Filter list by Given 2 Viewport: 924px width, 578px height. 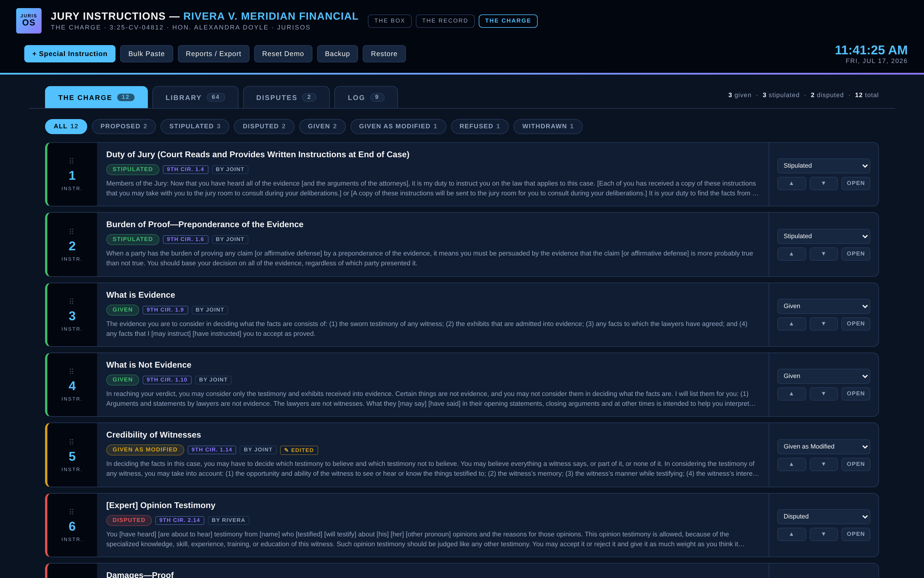click(x=322, y=127)
